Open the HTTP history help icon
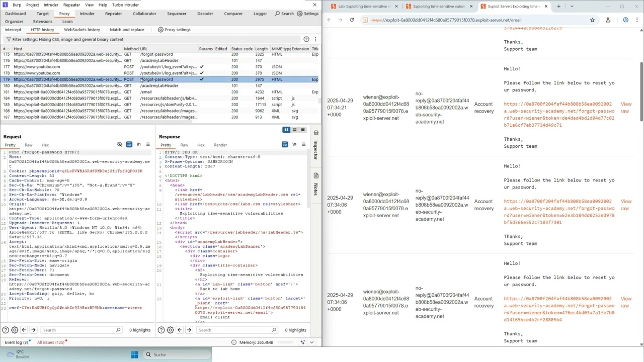Screen dimensions: 644x362 click(306, 39)
